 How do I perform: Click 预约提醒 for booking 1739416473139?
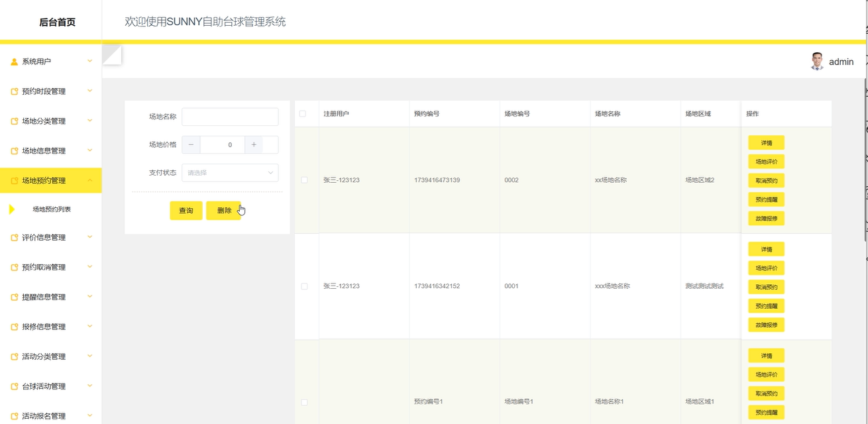(x=766, y=199)
